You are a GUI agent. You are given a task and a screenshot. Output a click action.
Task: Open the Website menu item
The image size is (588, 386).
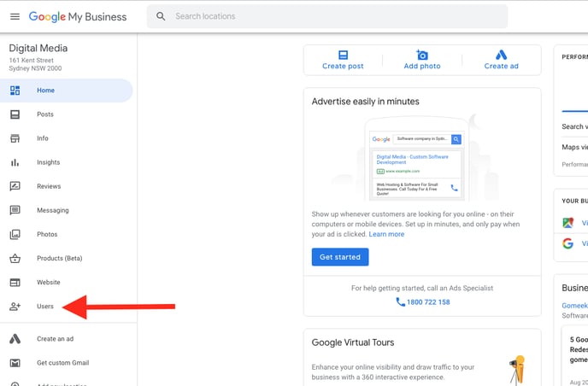(48, 282)
